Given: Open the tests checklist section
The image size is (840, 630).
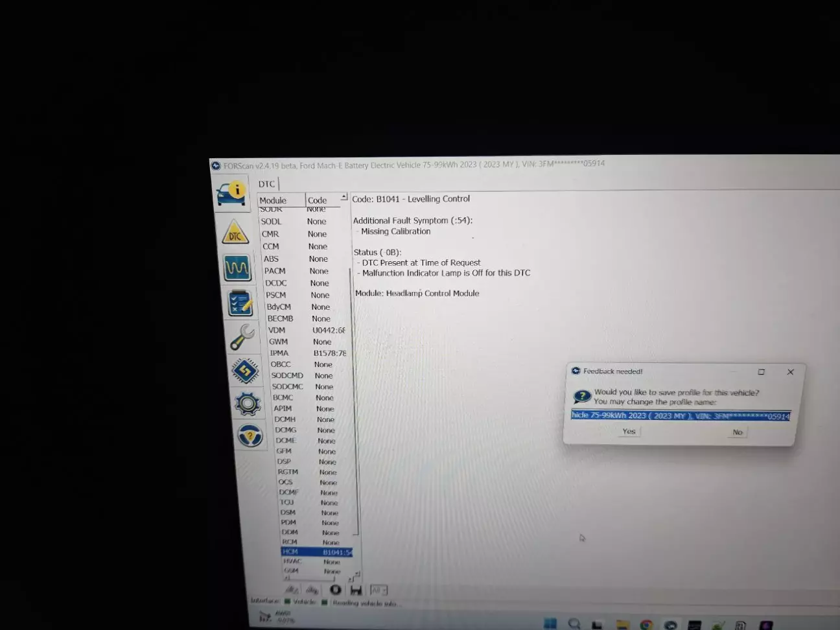Looking at the screenshot, I should (x=240, y=303).
